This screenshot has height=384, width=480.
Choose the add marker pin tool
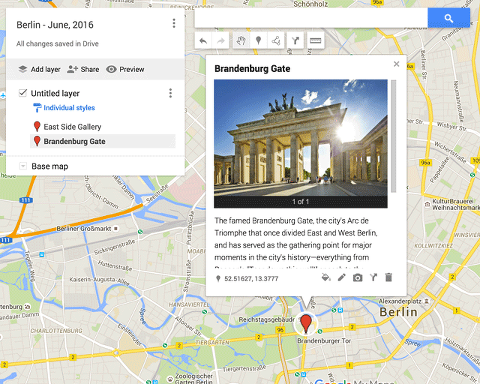258,41
